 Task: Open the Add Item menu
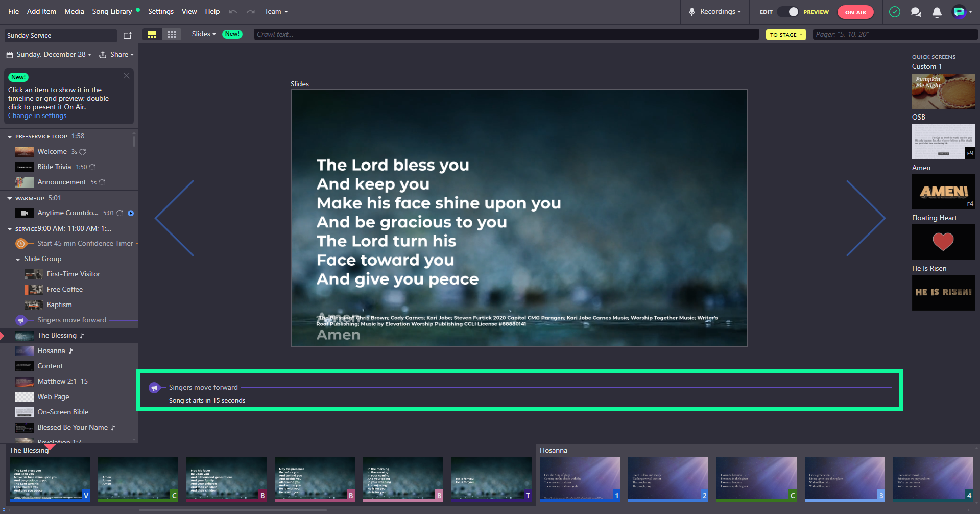(x=41, y=11)
